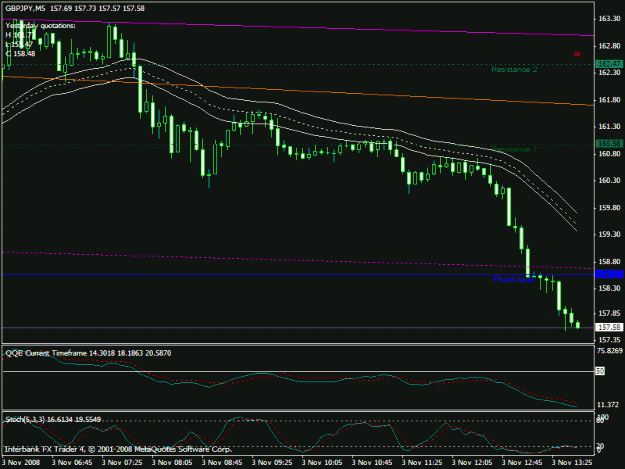Screen dimensions: 625x469
Task: Click the 163.30 price axis label
Action: tap(609, 18)
